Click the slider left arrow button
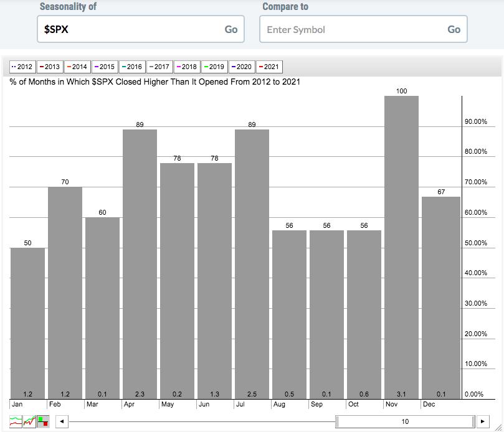 pyautogui.click(x=62, y=421)
